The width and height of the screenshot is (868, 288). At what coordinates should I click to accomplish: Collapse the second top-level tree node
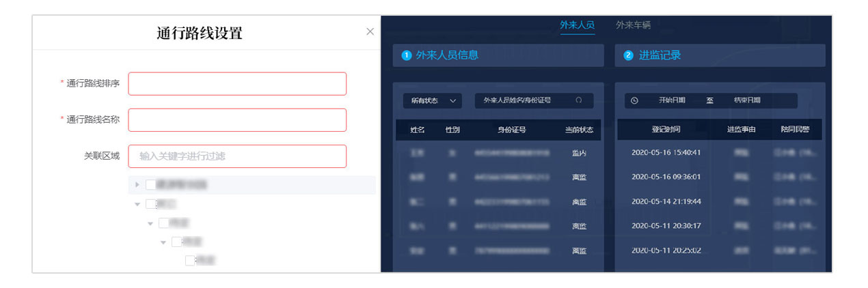(137, 203)
